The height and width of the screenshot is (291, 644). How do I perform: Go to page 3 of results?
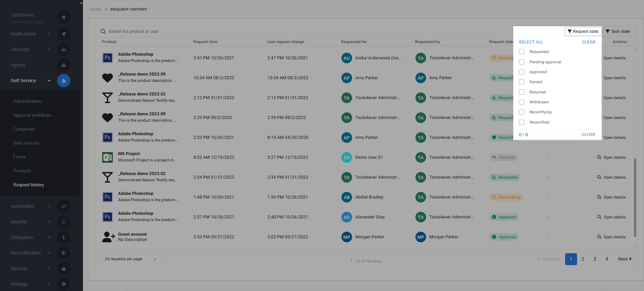click(595, 259)
